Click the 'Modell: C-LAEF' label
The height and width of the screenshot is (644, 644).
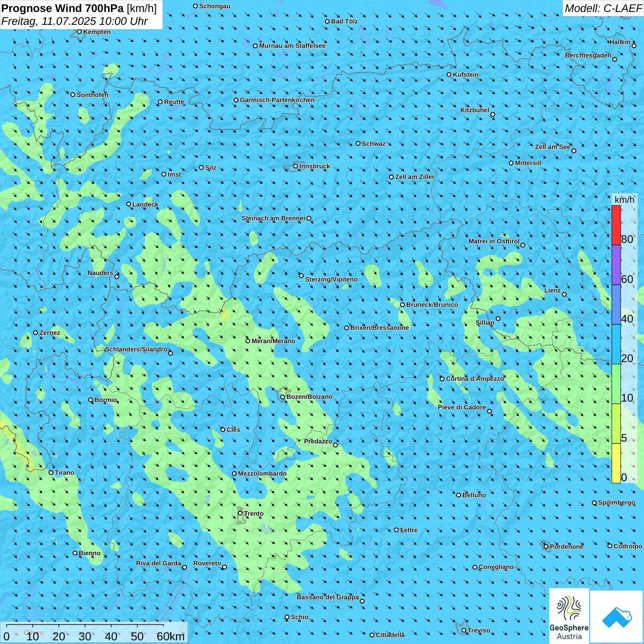(603, 8)
